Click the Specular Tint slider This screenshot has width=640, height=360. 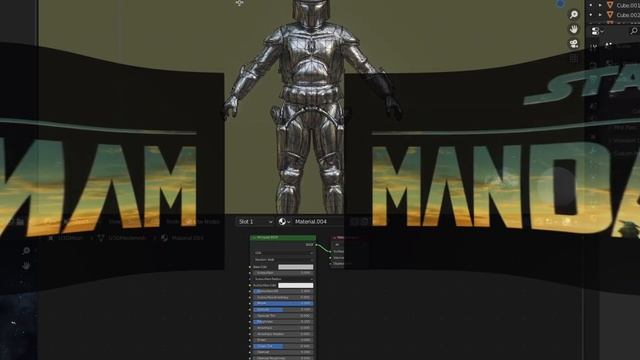[x=283, y=316]
